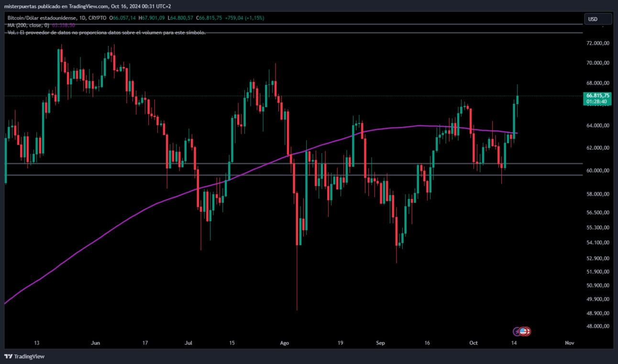This screenshot has height=364, width=618.
Task: Click the 56.500,00 price axis label
Action: pos(598,212)
